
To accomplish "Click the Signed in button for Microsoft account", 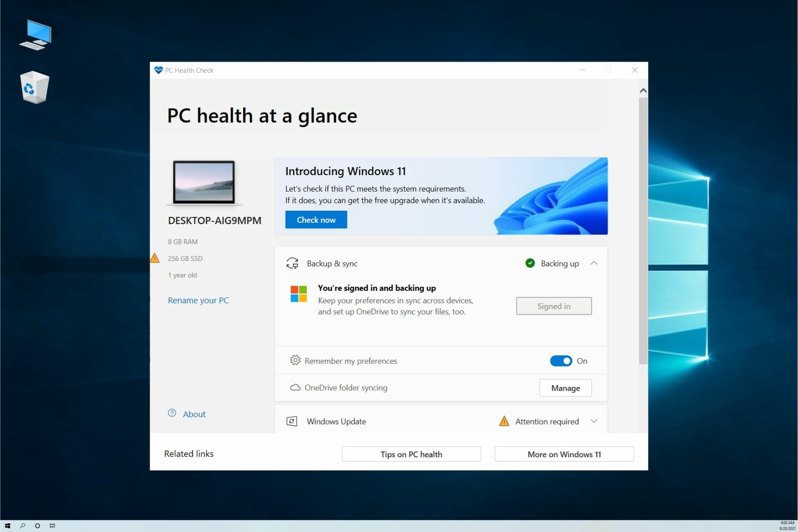I will (x=553, y=306).
